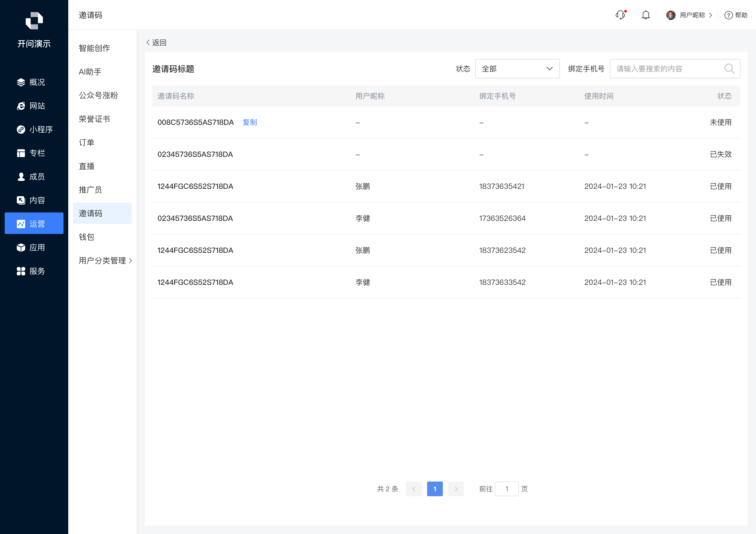Open 推广员 menu item
The image size is (756, 534).
[91, 190]
